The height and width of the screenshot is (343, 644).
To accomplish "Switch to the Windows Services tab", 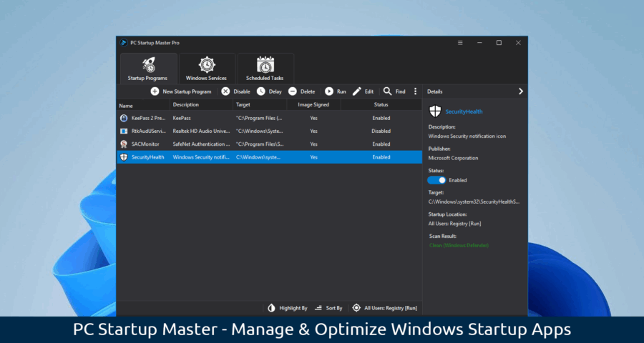I will click(x=207, y=69).
